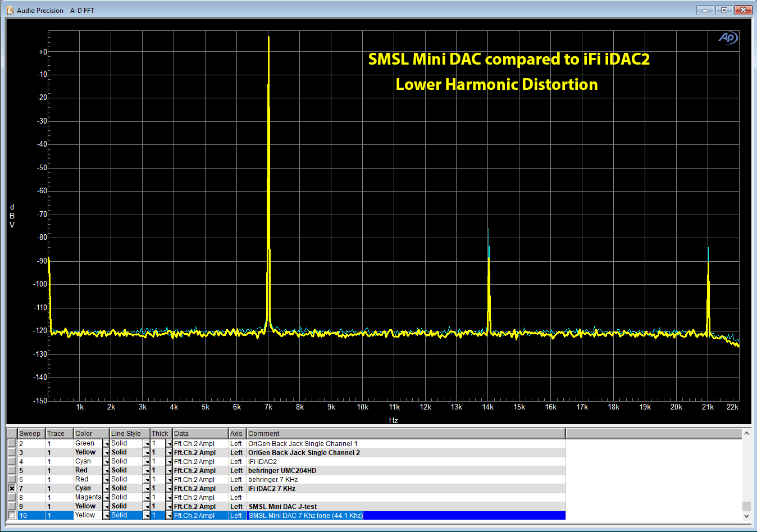Expand the Line Style dropdown for sweep 4
The image size is (757, 532).
pyautogui.click(x=147, y=462)
